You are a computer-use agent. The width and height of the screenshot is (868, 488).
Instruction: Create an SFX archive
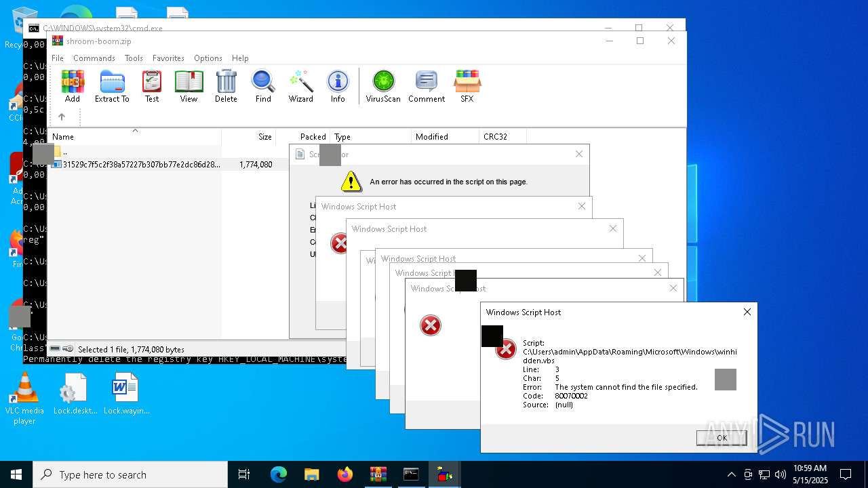point(467,87)
